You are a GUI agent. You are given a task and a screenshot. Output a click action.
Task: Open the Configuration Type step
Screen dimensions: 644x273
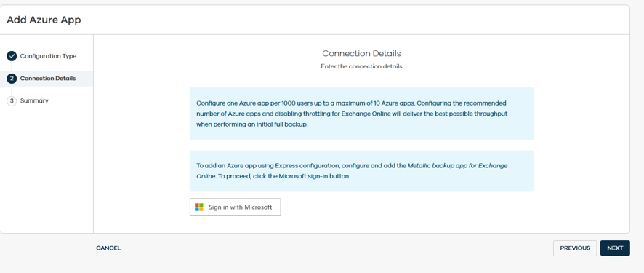tap(47, 56)
